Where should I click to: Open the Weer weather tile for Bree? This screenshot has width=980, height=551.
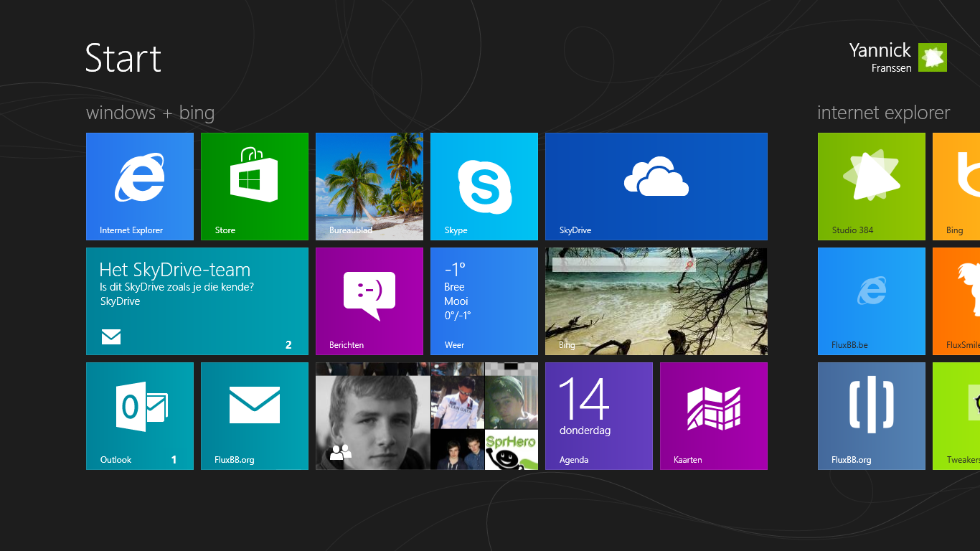pyautogui.click(x=484, y=301)
